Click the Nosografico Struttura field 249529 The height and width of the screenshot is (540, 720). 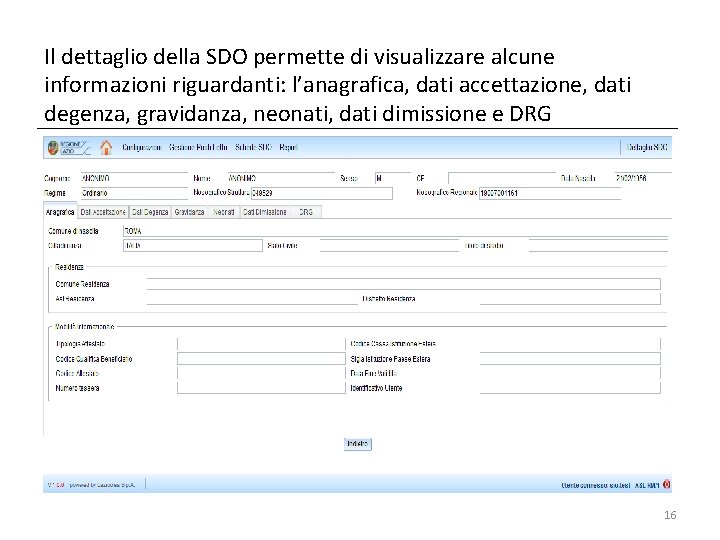pyautogui.click(x=321, y=193)
